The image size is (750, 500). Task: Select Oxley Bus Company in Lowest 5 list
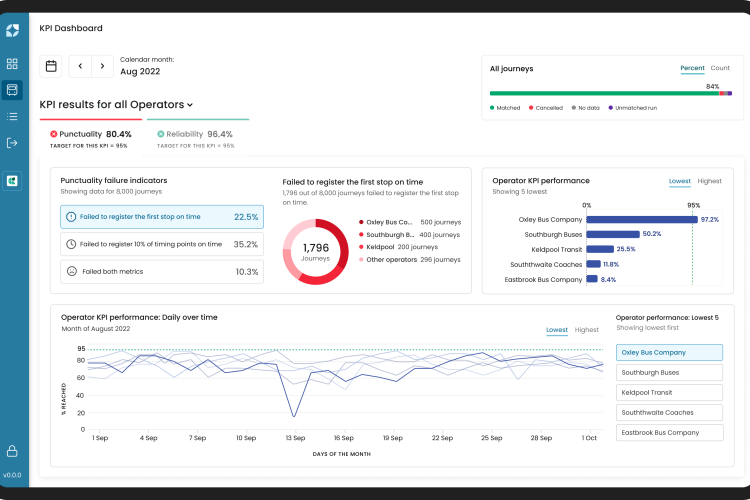tap(669, 353)
